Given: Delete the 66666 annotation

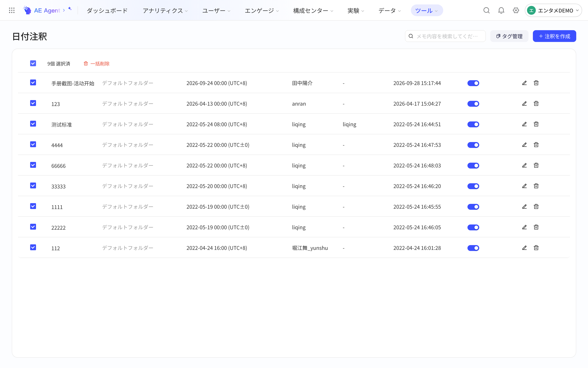Looking at the screenshot, I should 536,165.
